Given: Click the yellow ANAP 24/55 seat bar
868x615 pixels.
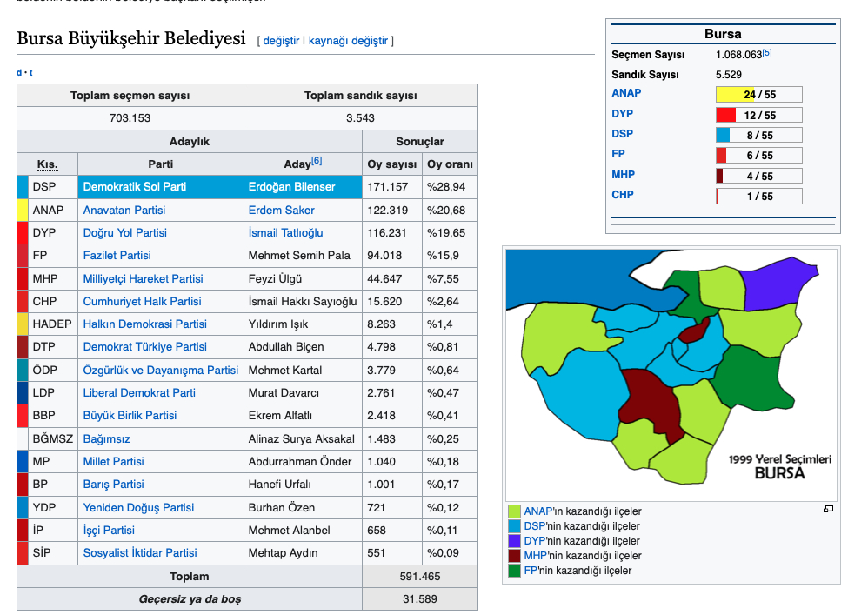Looking at the screenshot, I should [758, 95].
